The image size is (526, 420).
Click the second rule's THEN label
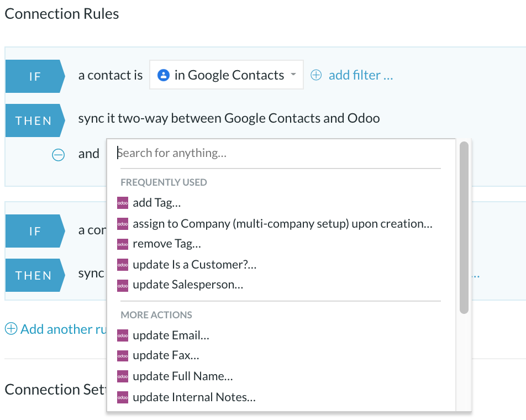tap(35, 275)
